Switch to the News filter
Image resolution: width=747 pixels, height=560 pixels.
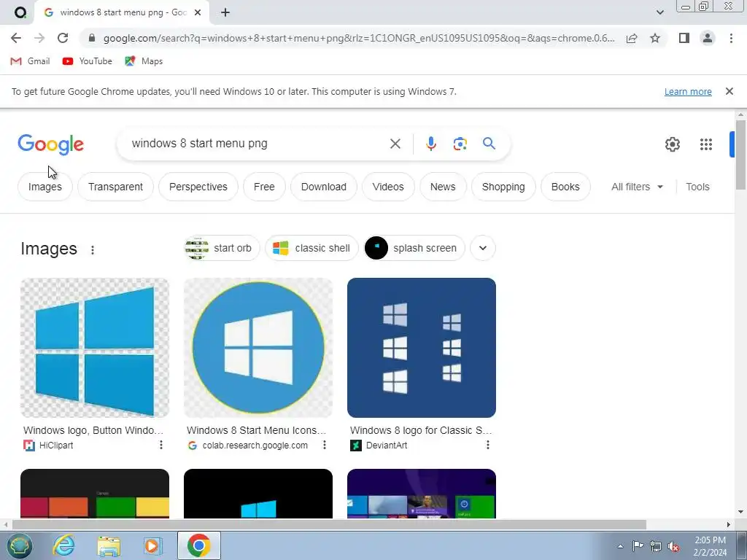tap(443, 187)
